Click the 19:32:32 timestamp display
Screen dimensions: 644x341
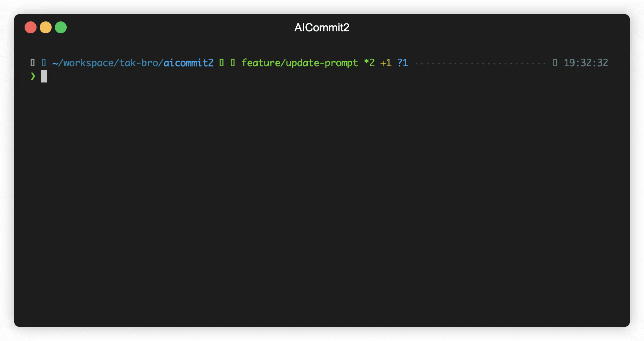coord(586,62)
